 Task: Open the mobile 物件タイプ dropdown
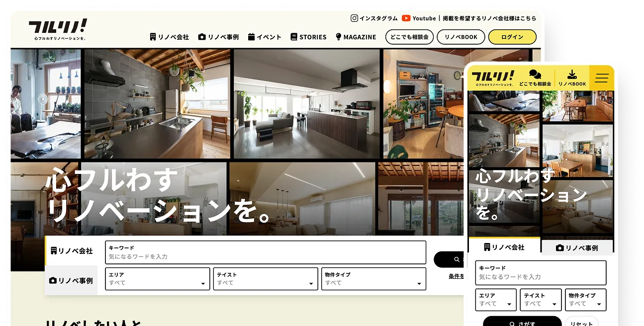coord(586,300)
